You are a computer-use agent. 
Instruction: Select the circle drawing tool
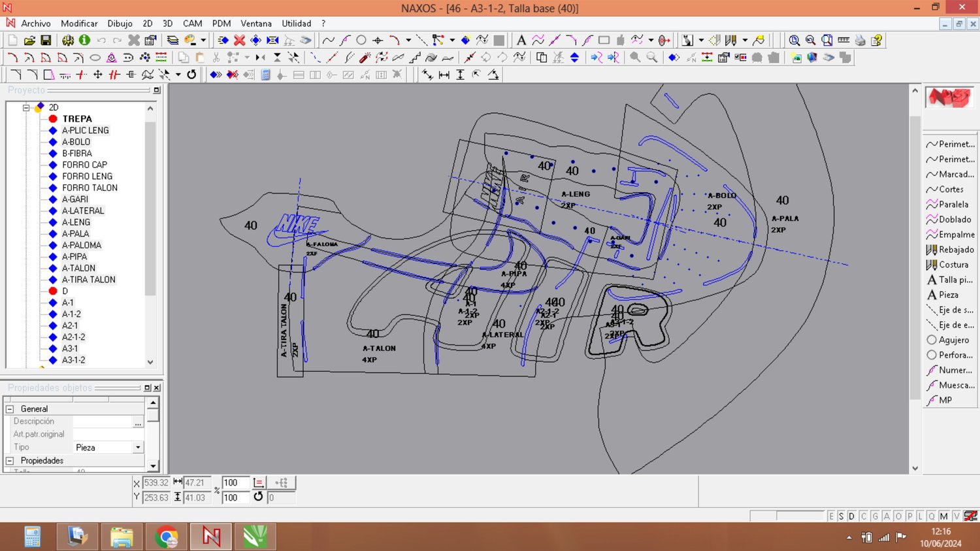point(361,41)
